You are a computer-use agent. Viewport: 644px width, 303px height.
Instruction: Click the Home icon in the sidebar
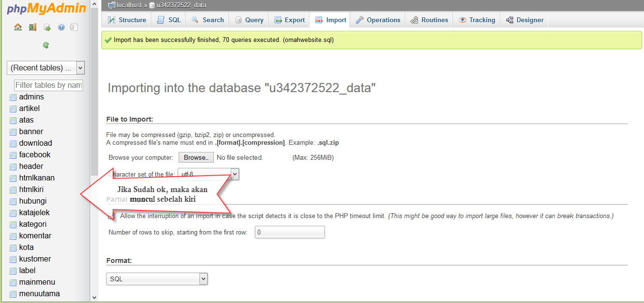18,28
